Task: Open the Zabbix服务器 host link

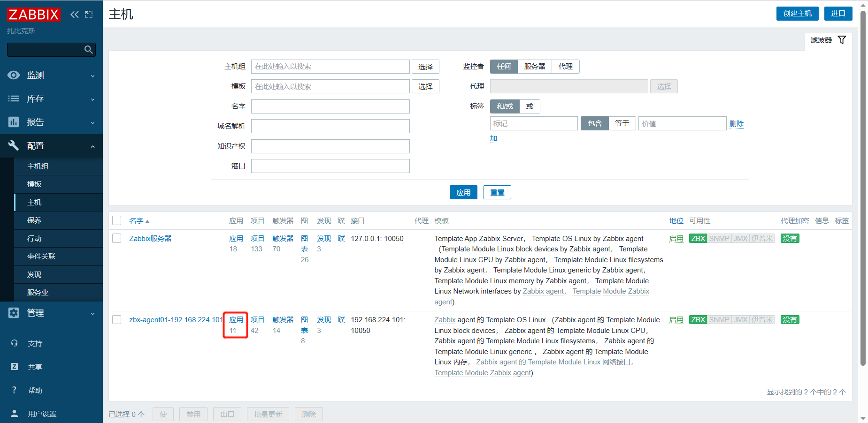Action: pos(150,238)
